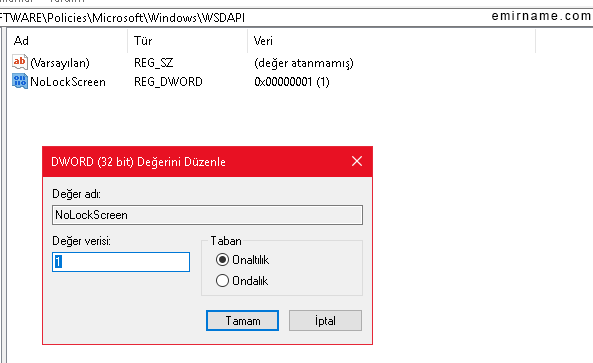Click the (Varsayılan) string value icon
Viewport: 593px width, 363px height.
click(x=20, y=62)
